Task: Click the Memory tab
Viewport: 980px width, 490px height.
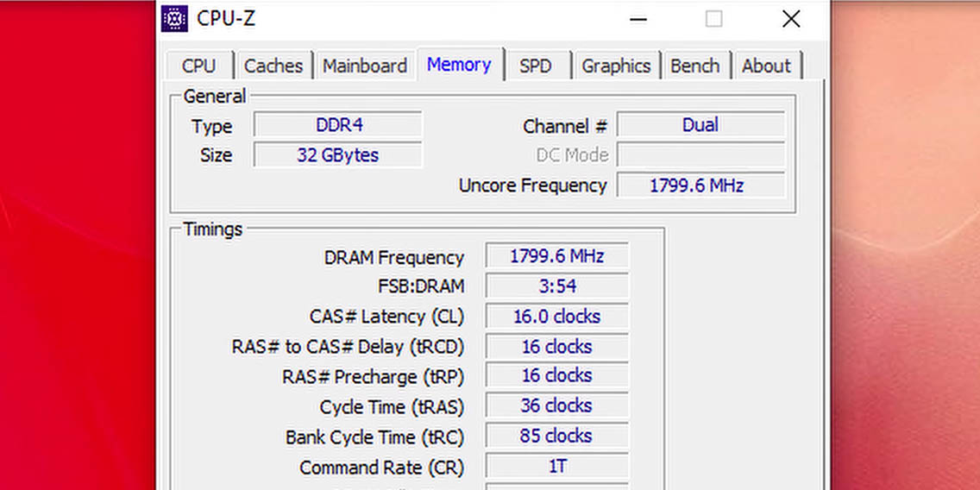Action: (x=459, y=65)
